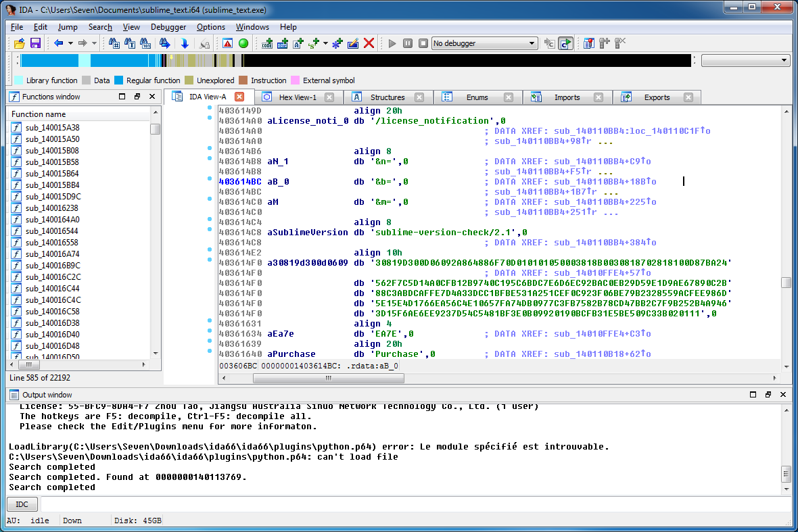Click the 's' plus string icon
Viewport: 798px width, 532px height.
click(314, 43)
